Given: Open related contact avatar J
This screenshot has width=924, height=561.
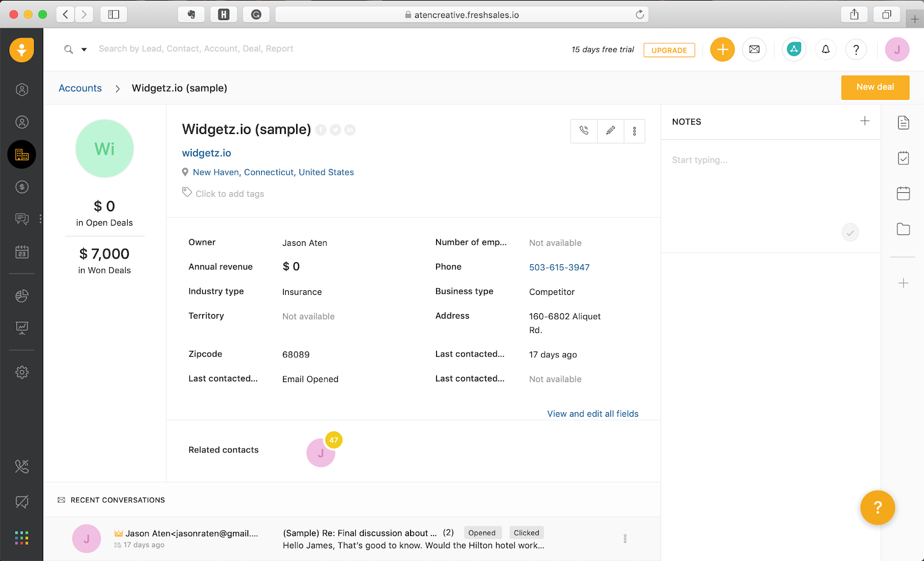Looking at the screenshot, I should click(321, 453).
